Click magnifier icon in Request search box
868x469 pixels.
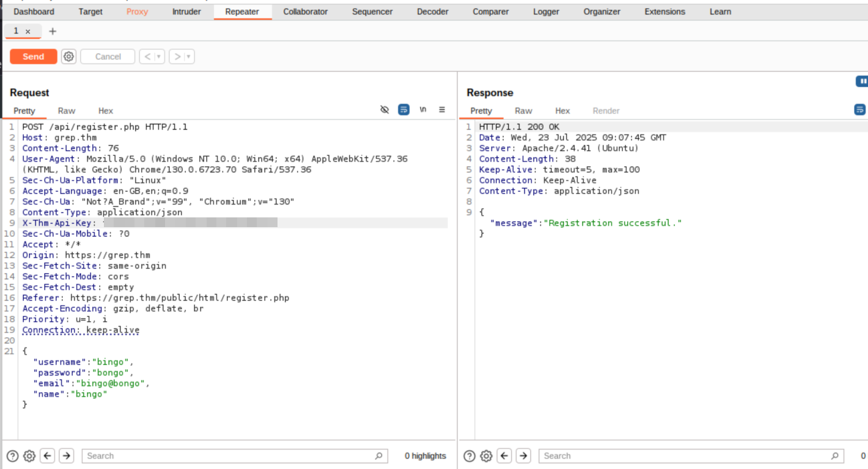[379, 456]
